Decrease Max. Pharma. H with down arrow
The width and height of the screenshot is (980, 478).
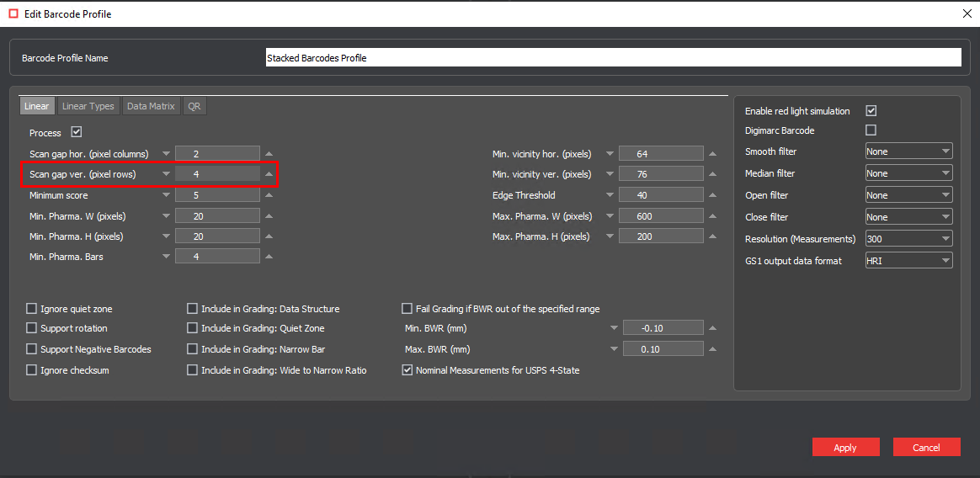pyautogui.click(x=610, y=236)
